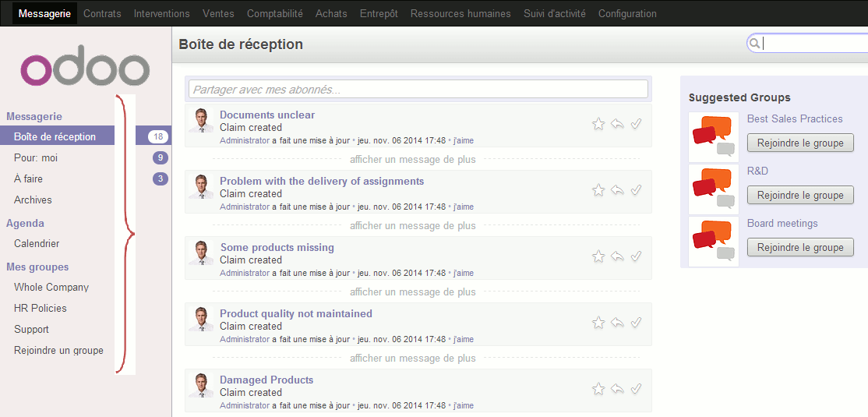Star the Problem with the delivery message
This screenshot has width=868, height=417.
[x=598, y=190]
